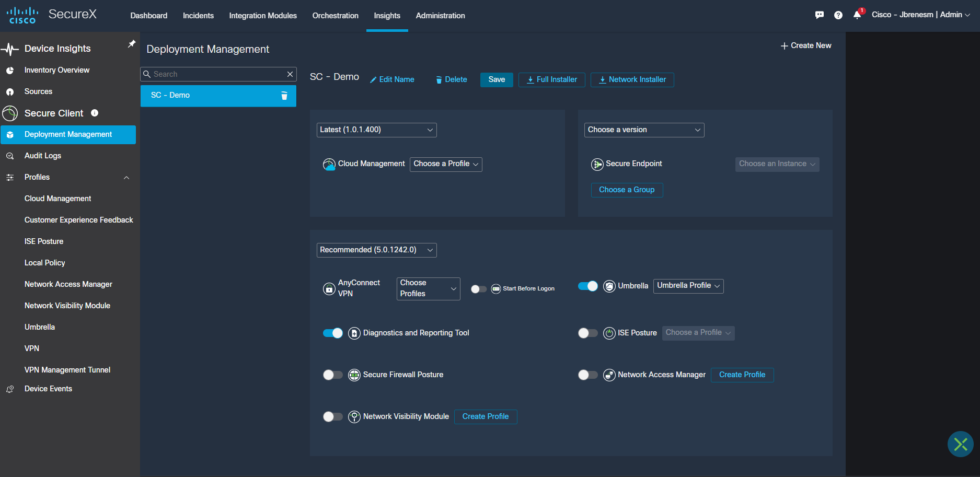Click the pin icon beside Device Insights
The width and height of the screenshot is (980, 477).
pyautogui.click(x=132, y=44)
